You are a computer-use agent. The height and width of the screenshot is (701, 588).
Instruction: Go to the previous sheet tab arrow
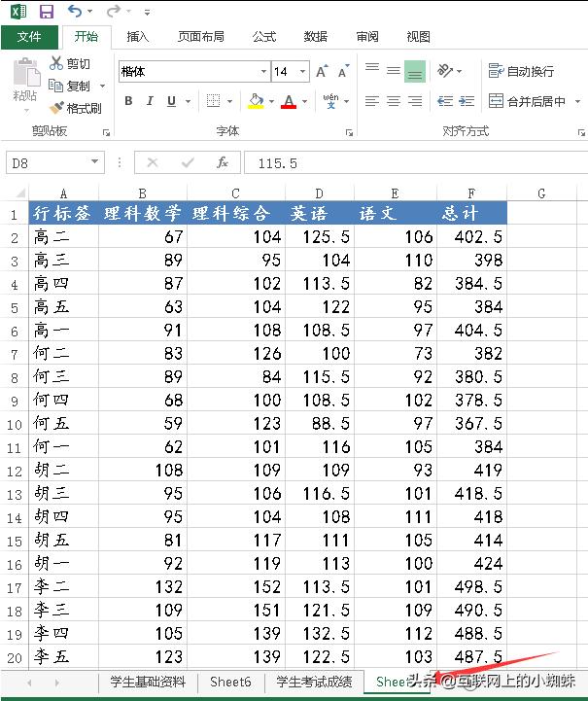[x=29, y=683]
